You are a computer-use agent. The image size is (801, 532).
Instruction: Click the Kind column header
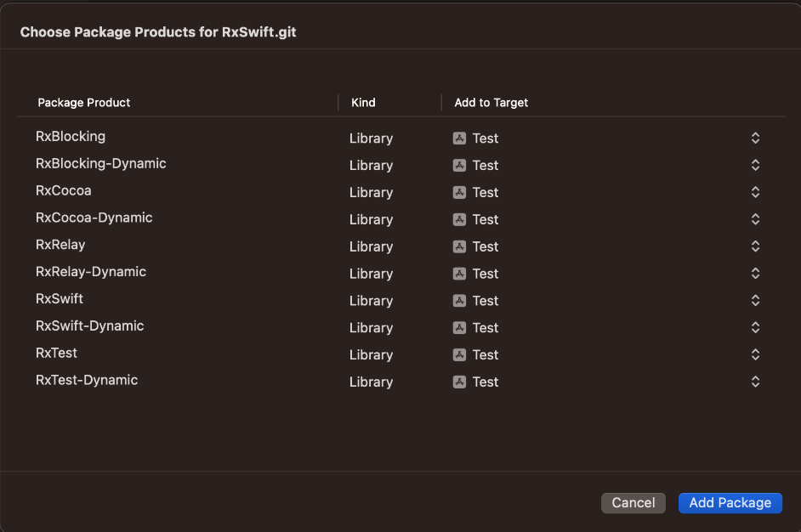click(363, 103)
